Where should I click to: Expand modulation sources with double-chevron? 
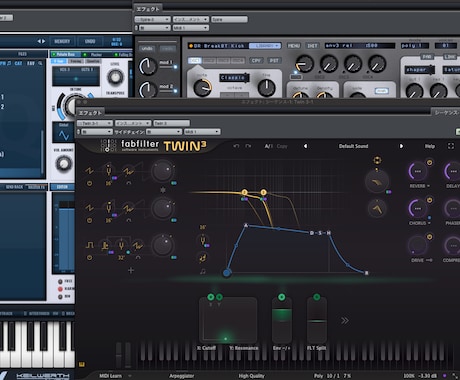click(x=345, y=320)
